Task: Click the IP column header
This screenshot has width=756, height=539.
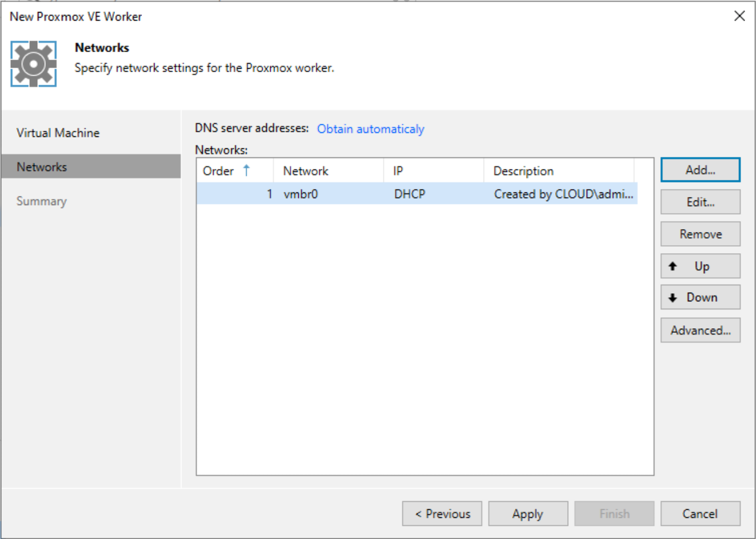Action: pos(399,170)
